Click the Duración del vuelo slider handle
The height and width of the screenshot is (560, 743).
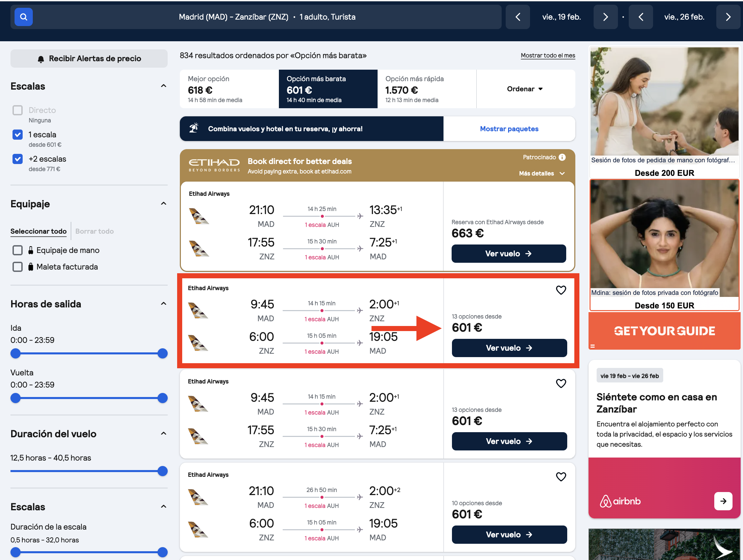coord(163,471)
